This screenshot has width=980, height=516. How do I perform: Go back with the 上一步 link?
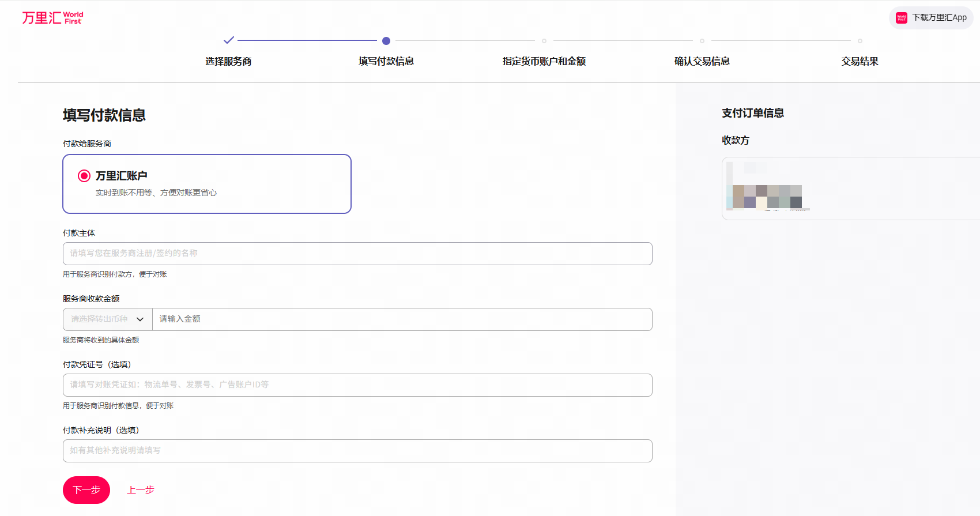pyautogui.click(x=141, y=490)
